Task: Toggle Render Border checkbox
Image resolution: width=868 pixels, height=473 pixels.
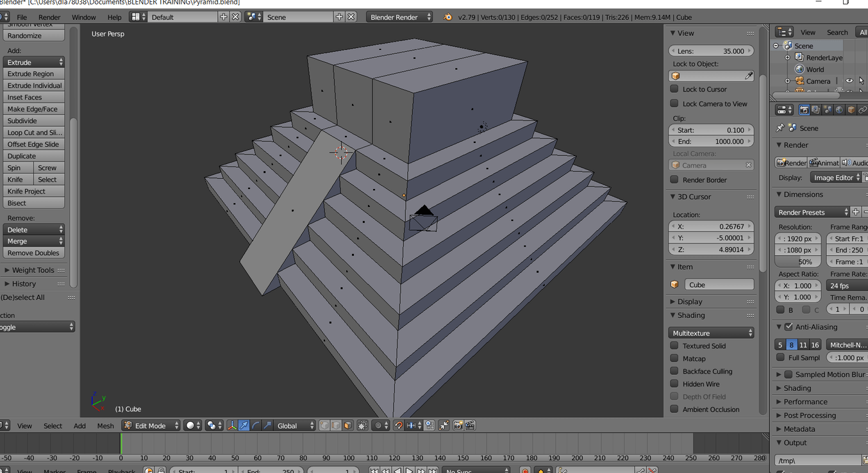Action: (x=674, y=179)
